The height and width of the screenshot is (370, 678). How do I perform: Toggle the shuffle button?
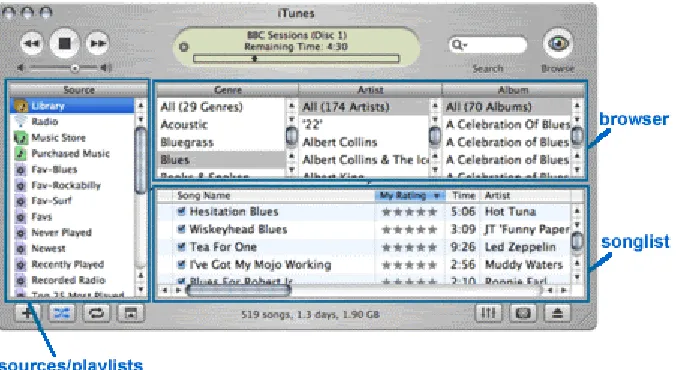point(62,313)
